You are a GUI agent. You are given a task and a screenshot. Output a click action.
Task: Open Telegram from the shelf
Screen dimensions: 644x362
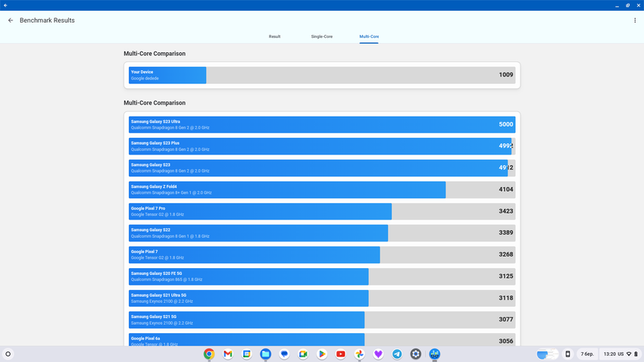click(397, 354)
